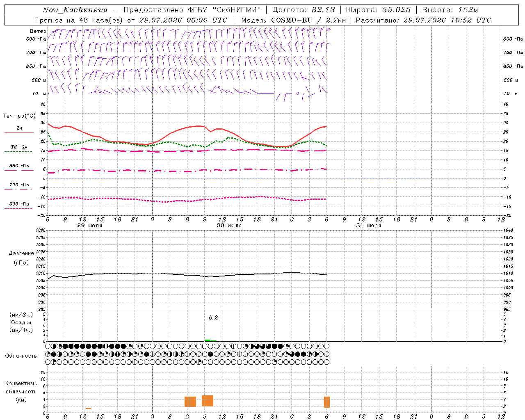The height and width of the screenshot is (420, 525).
Task: Click the 0.2 precipitation value label
Action: point(213,317)
